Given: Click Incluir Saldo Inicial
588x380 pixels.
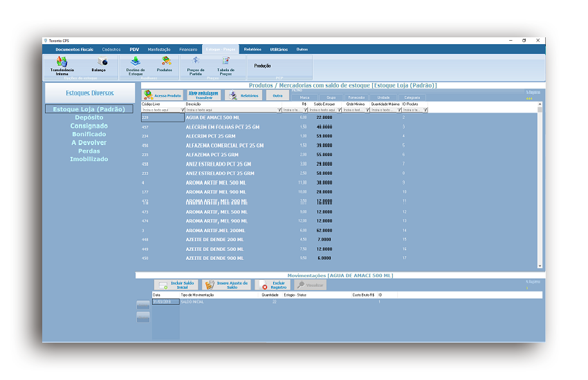Looking at the screenshot, I should 178,285.
